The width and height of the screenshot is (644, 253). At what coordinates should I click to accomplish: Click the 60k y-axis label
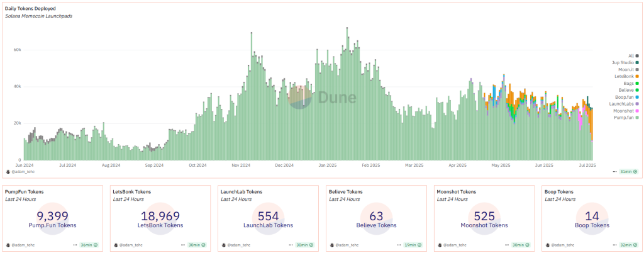[16, 50]
